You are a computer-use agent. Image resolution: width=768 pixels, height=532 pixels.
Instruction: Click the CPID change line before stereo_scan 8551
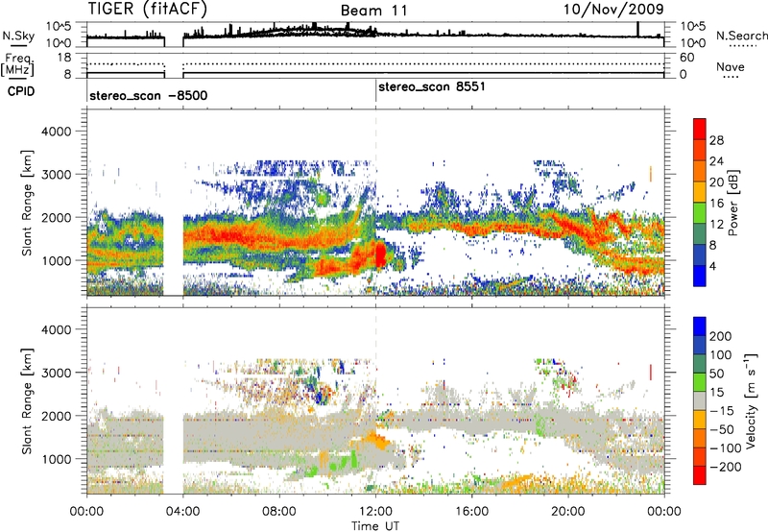tap(375, 90)
